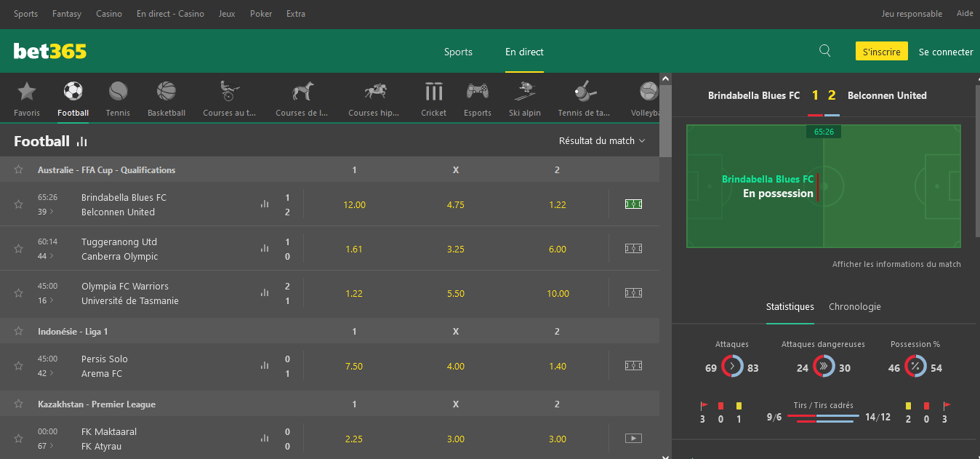This screenshot has height=459, width=980.
Task: Favorite the Olympia FC Warriors match
Action: tap(19, 293)
